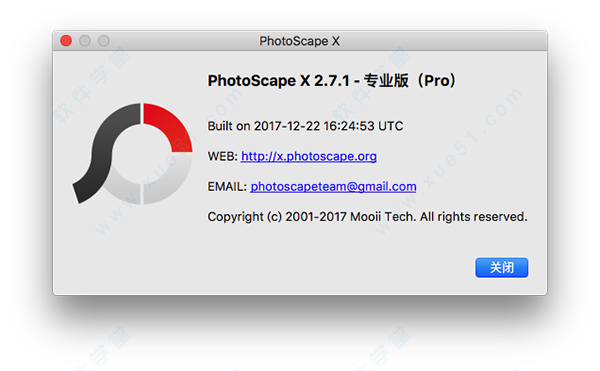Click the EMAIL: label

click(227, 187)
